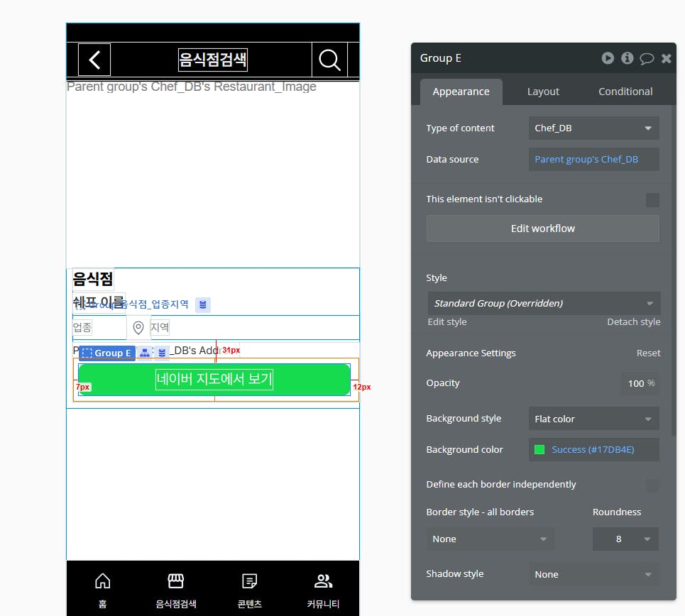Select the 지역 text element
The height and width of the screenshot is (616, 685).
(x=160, y=327)
